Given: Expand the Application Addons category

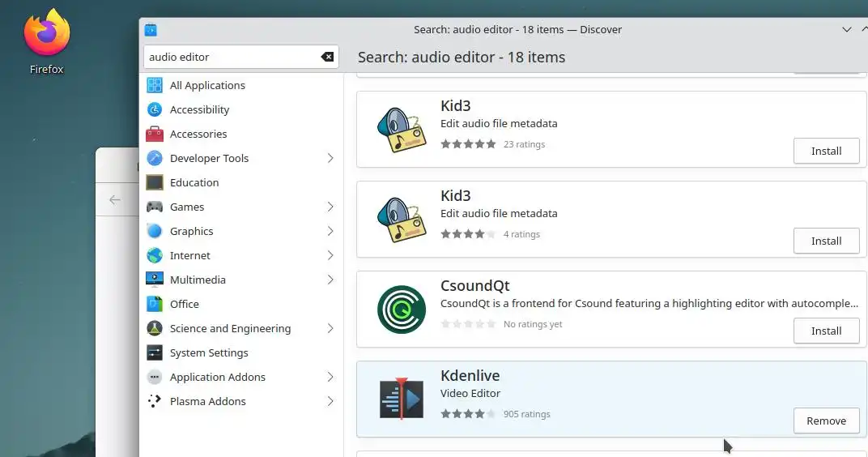Looking at the screenshot, I should [330, 377].
